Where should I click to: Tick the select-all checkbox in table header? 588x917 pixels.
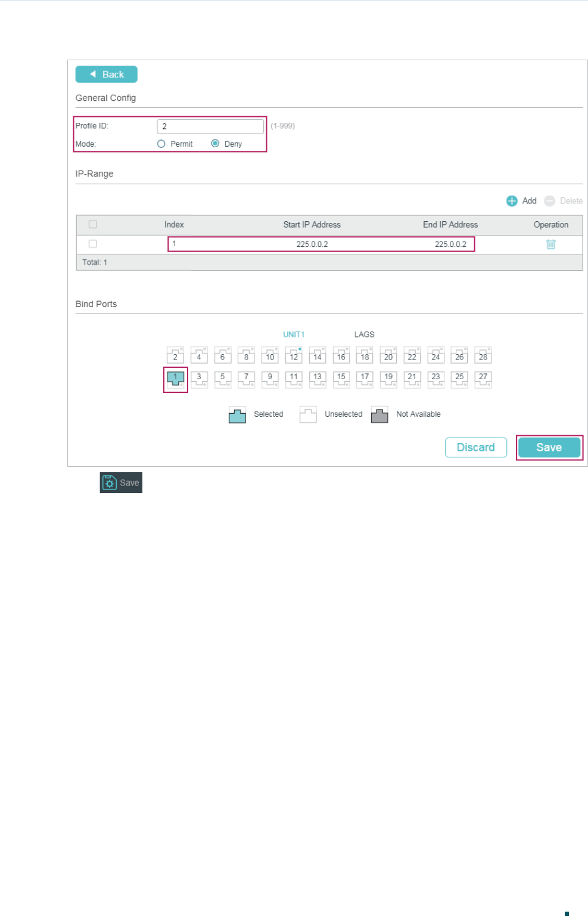click(93, 225)
